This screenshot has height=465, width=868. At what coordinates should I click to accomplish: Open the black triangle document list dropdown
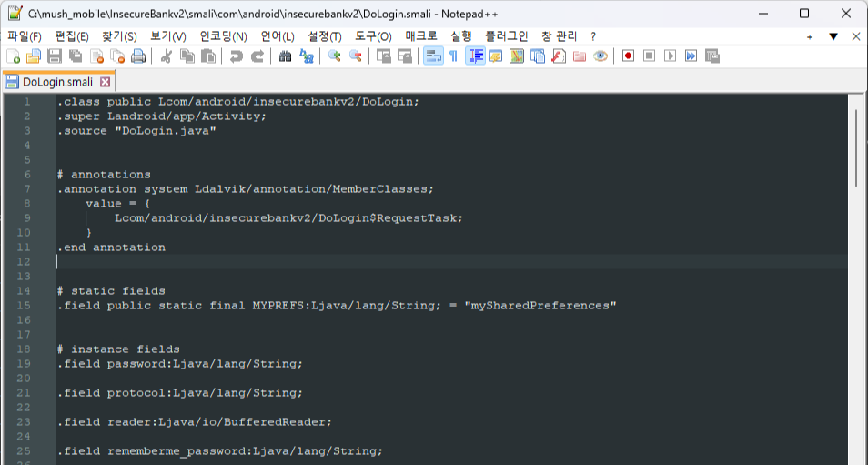tap(833, 36)
